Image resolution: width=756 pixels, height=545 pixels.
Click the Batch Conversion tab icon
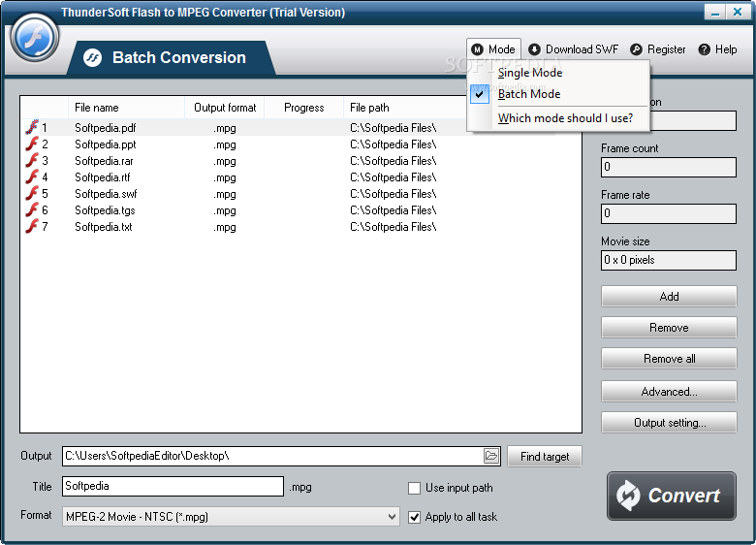[x=92, y=58]
